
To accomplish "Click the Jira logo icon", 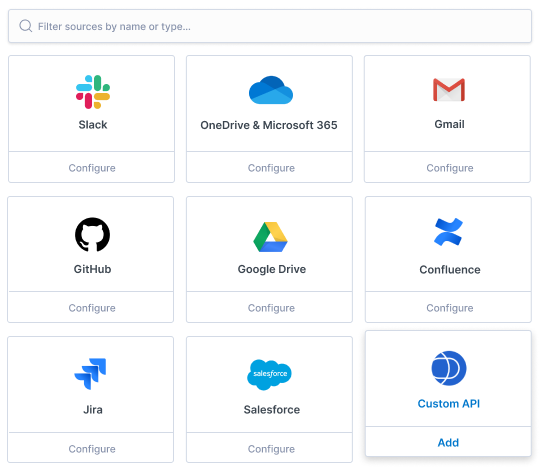I will pos(90,374).
